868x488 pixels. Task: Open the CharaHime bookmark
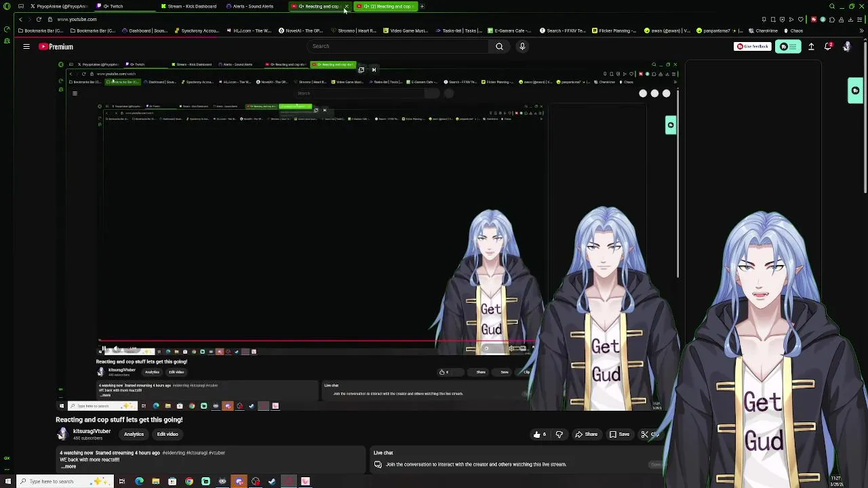tap(763, 30)
